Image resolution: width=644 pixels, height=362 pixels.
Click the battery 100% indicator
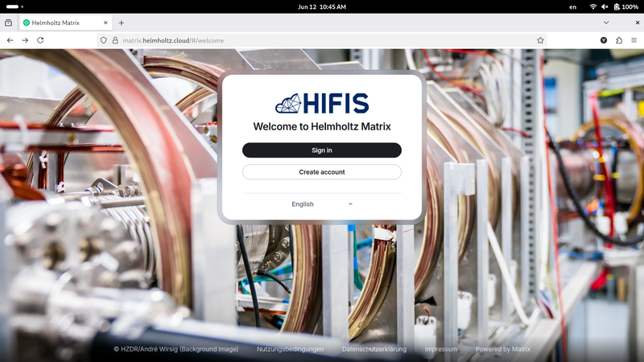click(x=626, y=6)
